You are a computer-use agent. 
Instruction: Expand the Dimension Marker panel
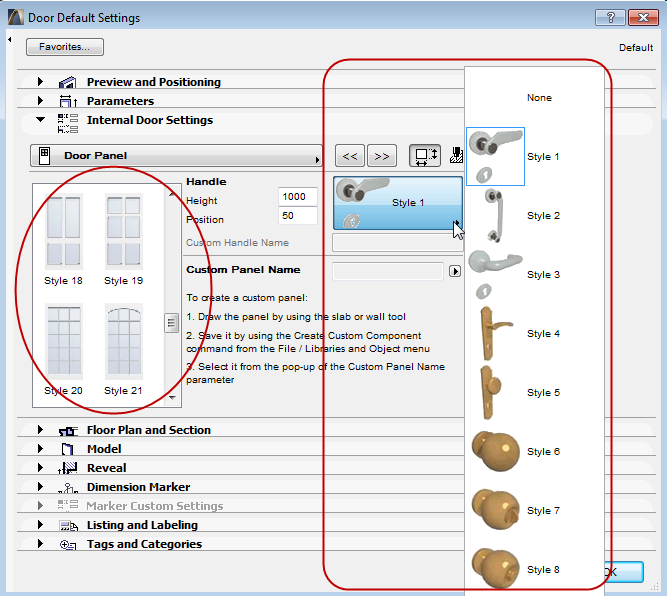(40, 486)
